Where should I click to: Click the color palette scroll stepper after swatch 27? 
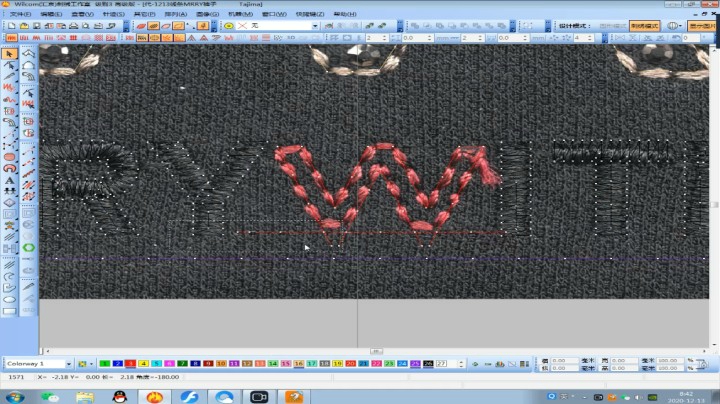(x=461, y=364)
